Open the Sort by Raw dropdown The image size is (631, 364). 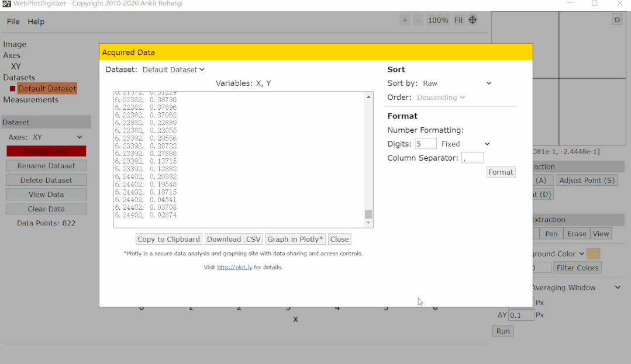tap(457, 84)
